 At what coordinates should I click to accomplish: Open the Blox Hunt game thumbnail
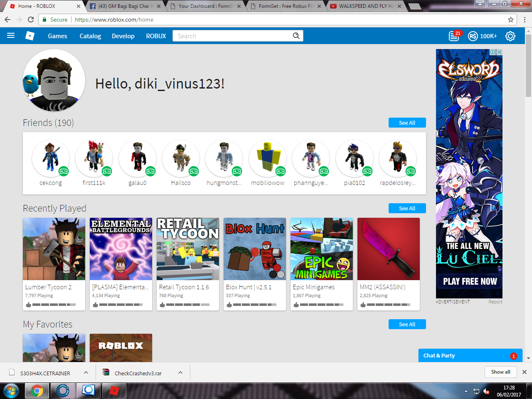255,249
